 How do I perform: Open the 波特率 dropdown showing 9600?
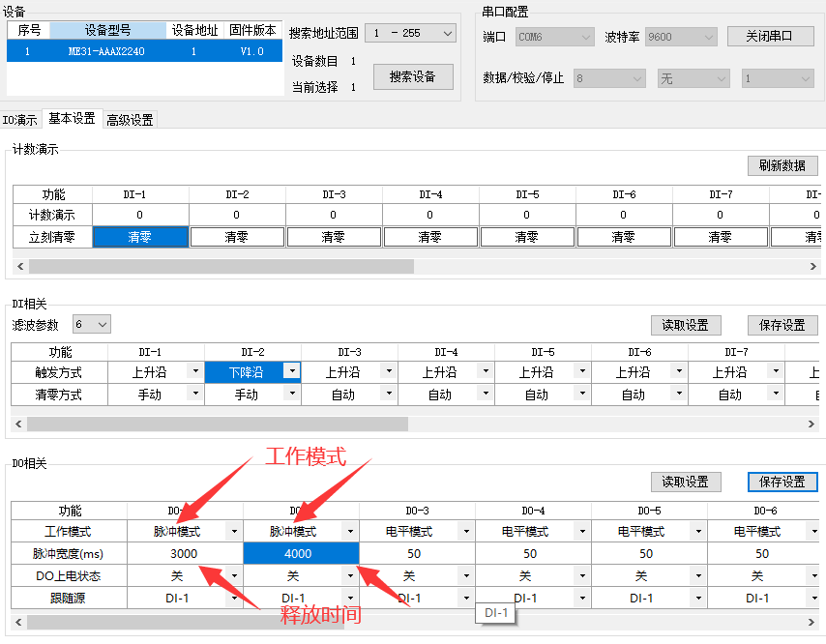pos(680,36)
